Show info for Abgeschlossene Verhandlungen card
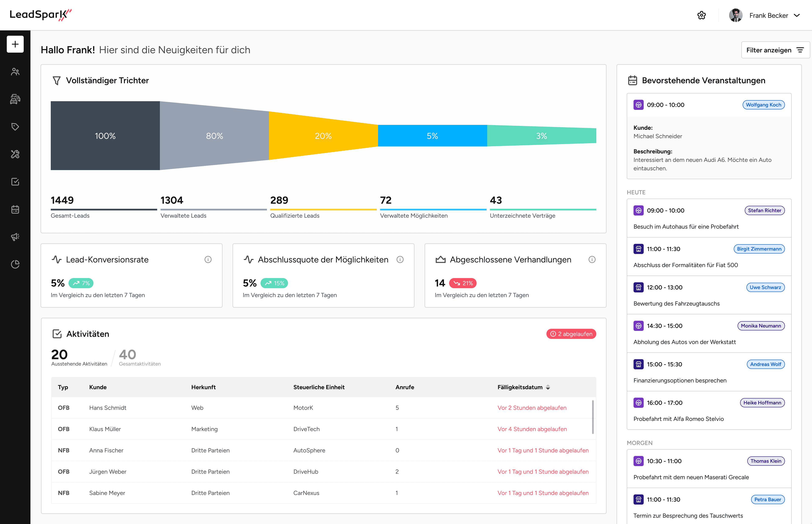Viewport: 812px width, 524px height. pyautogui.click(x=592, y=260)
